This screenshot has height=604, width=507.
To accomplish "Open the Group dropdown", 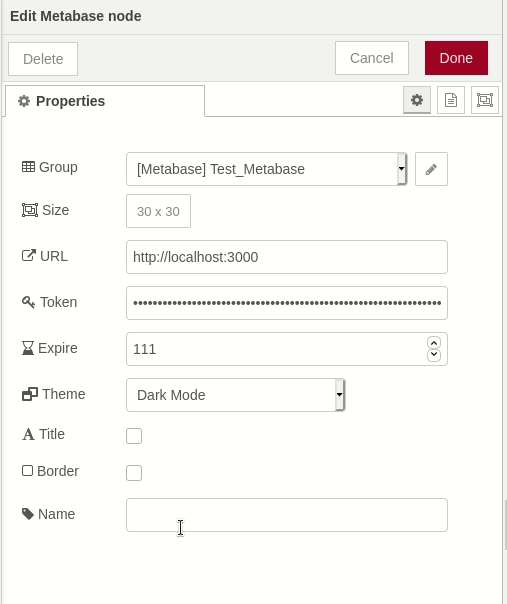I will point(267,169).
